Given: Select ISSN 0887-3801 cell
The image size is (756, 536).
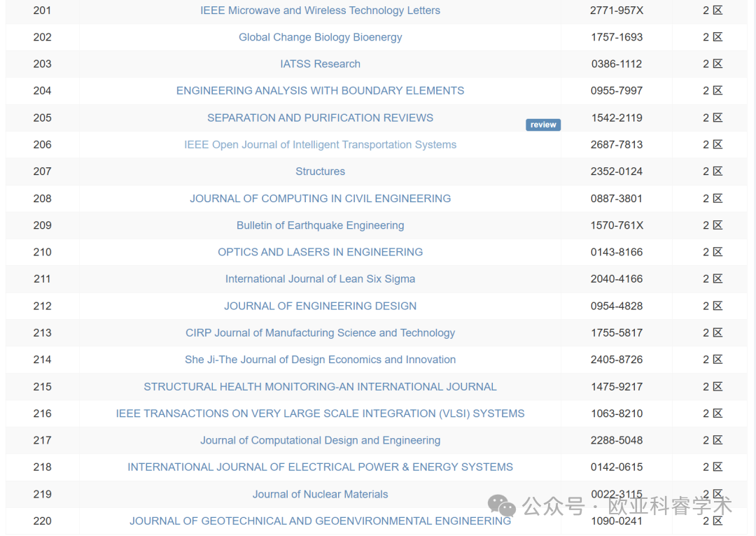Looking at the screenshot, I should [x=617, y=198].
